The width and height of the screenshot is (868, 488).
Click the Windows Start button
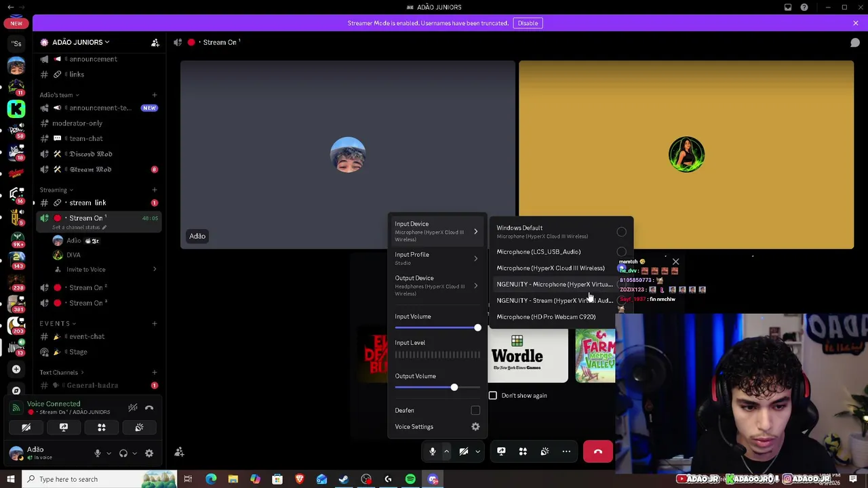click(x=10, y=479)
